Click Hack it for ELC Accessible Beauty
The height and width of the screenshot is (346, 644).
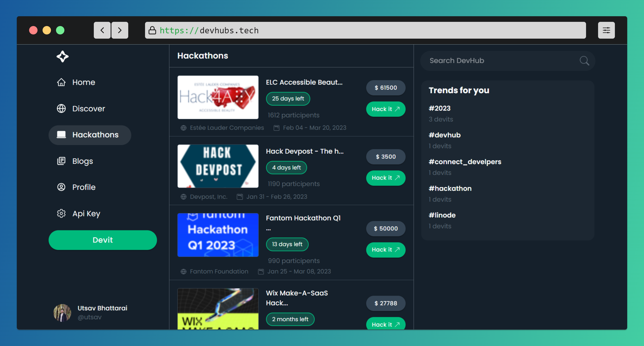[x=386, y=109]
